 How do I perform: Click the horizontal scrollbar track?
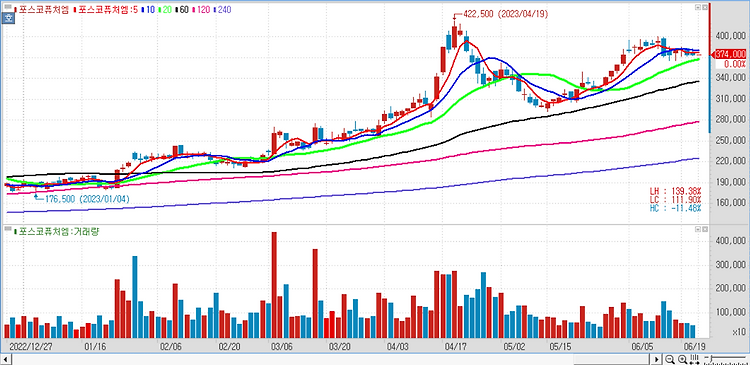(x=331, y=359)
